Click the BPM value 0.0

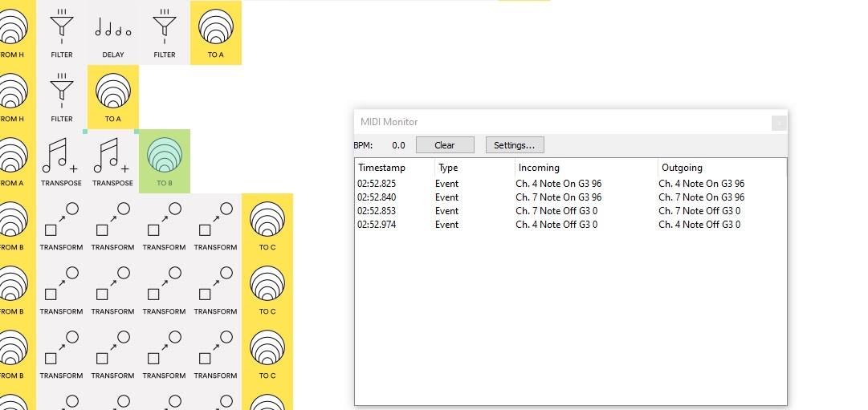coord(398,145)
